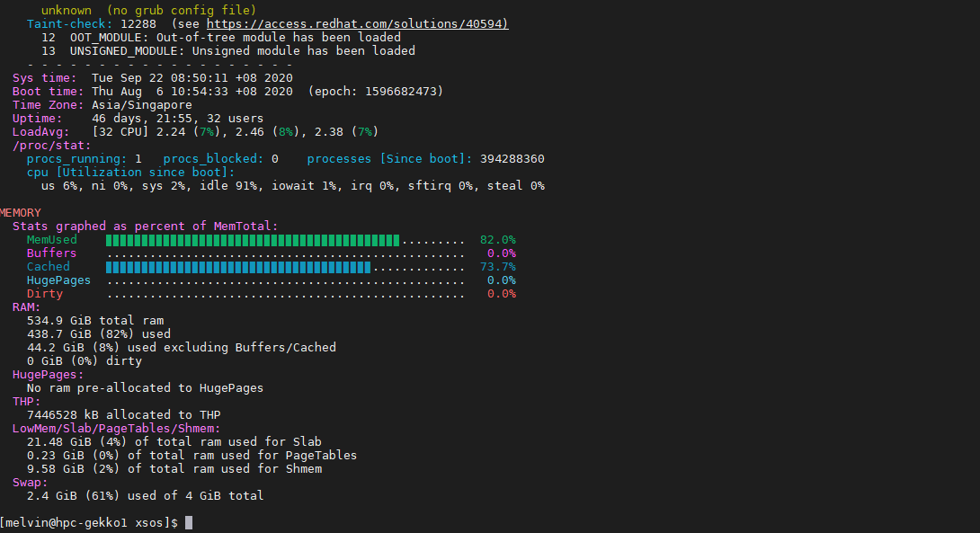Click the Cached blue usage bar

click(238, 267)
